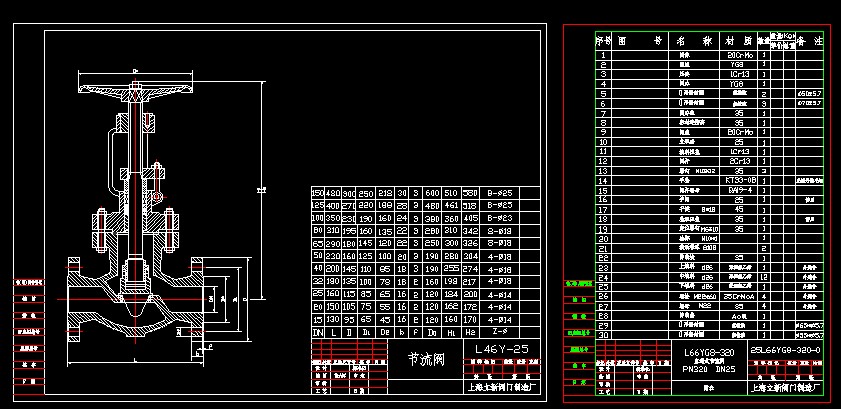Click the 2Cr13 material cell in parts list

point(738,160)
